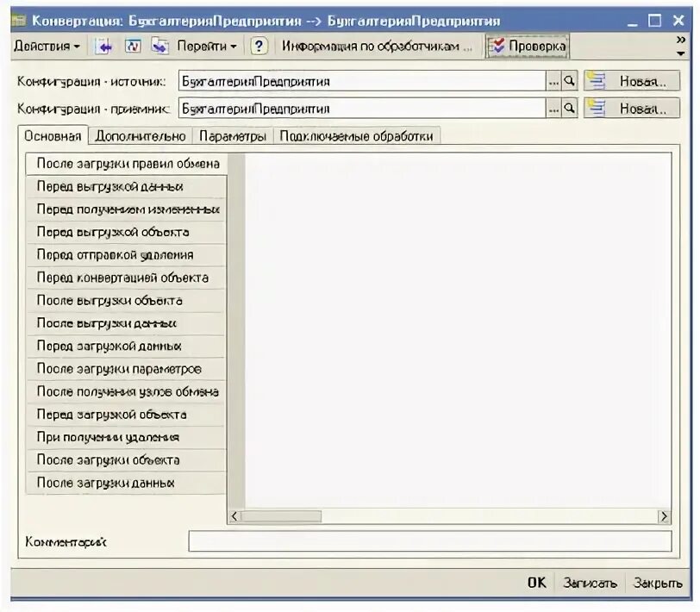Expand the toolbar overflow chevron

click(681, 40)
